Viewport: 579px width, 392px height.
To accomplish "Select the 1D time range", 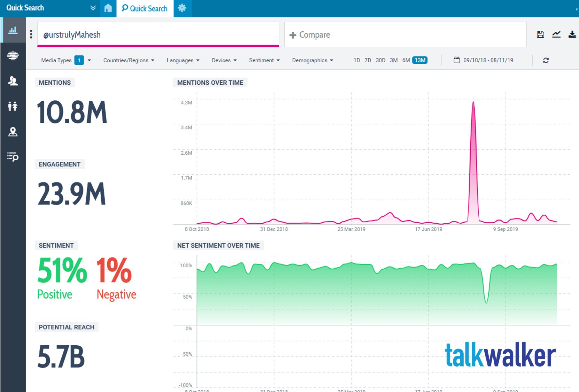I will pyautogui.click(x=357, y=60).
